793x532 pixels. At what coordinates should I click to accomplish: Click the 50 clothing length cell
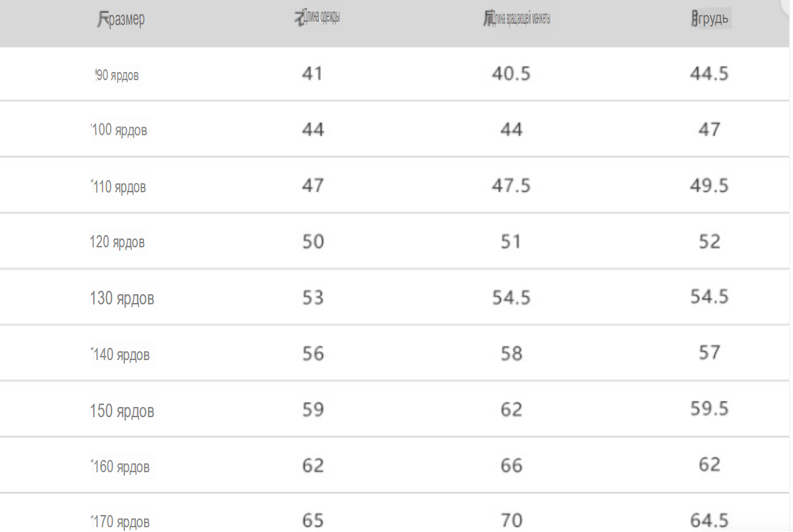(313, 242)
